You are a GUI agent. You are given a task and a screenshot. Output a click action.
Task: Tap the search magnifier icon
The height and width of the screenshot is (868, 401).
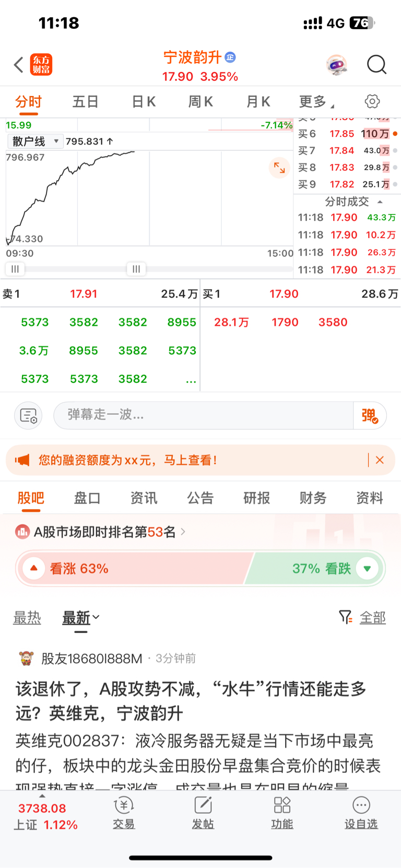pos(376,65)
